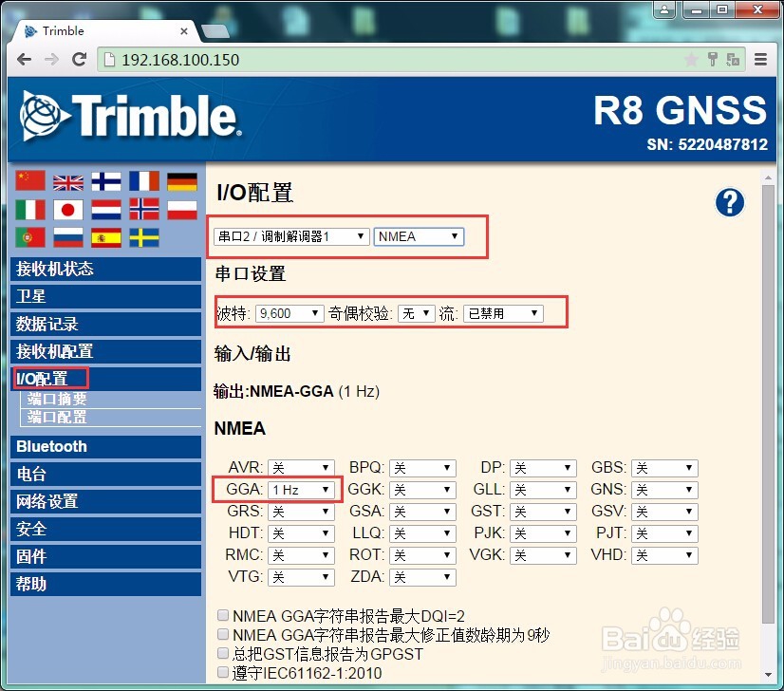Open the Bluetooth menu
The height and width of the screenshot is (691, 784).
pyautogui.click(x=105, y=446)
